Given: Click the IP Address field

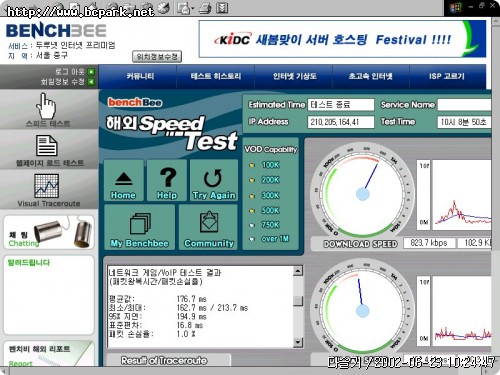Looking at the screenshot, I should [341, 122].
